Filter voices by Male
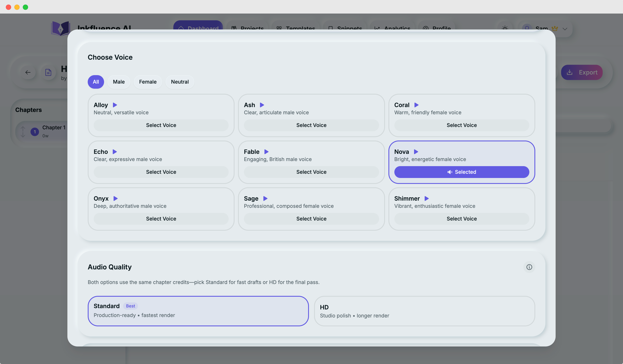 [x=119, y=82]
